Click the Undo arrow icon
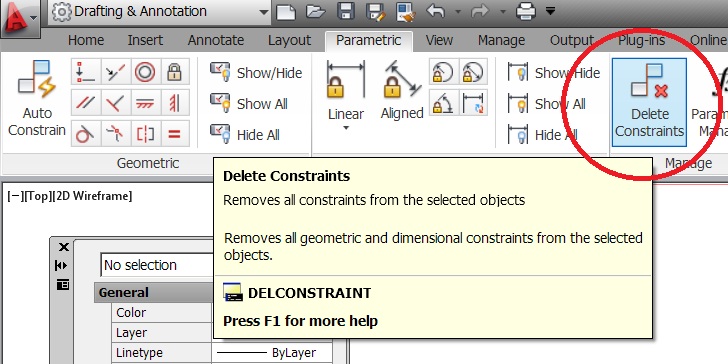This screenshot has height=364, width=728. pos(435,12)
